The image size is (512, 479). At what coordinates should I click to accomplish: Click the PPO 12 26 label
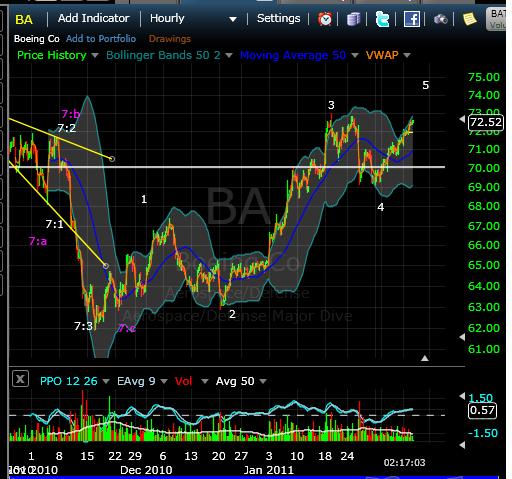click(x=69, y=381)
